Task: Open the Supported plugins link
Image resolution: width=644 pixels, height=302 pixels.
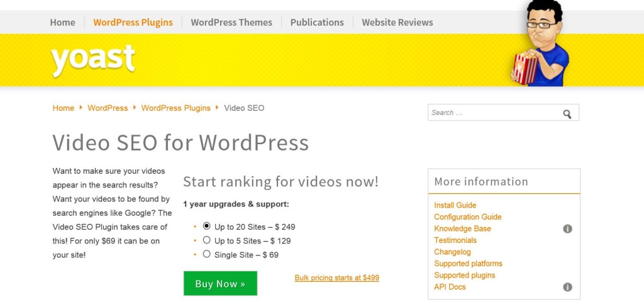Action: pyautogui.click(x=465, y=276)
